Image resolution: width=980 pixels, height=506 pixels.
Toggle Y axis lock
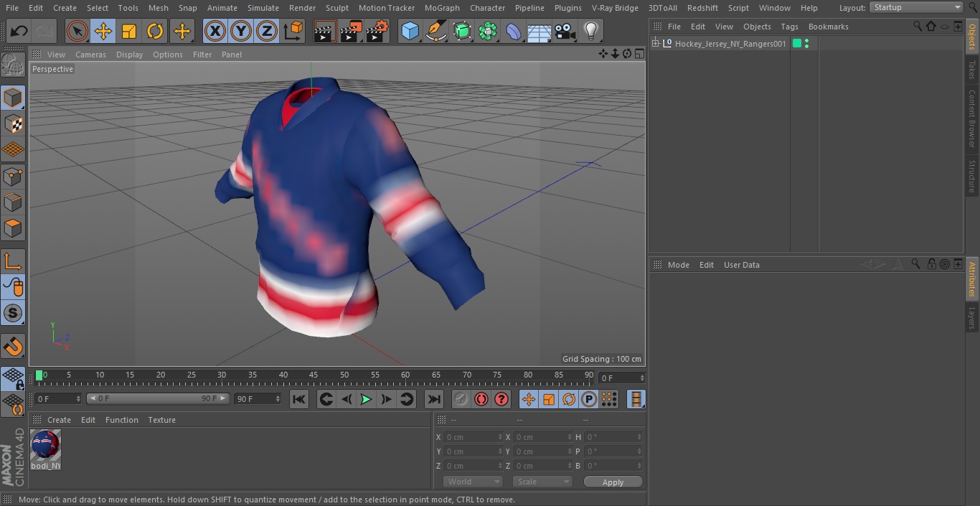click(240, 31)
